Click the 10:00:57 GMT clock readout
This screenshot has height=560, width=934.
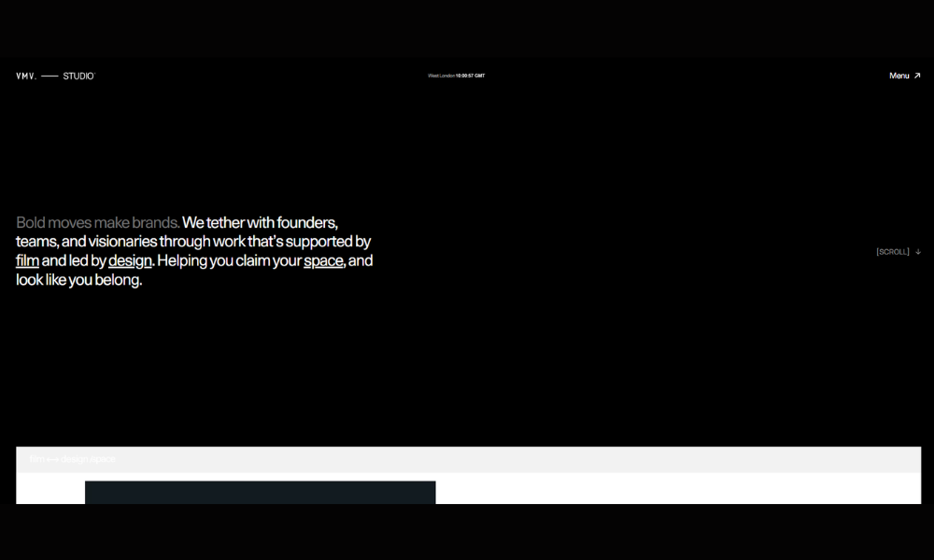pos(470,76)
